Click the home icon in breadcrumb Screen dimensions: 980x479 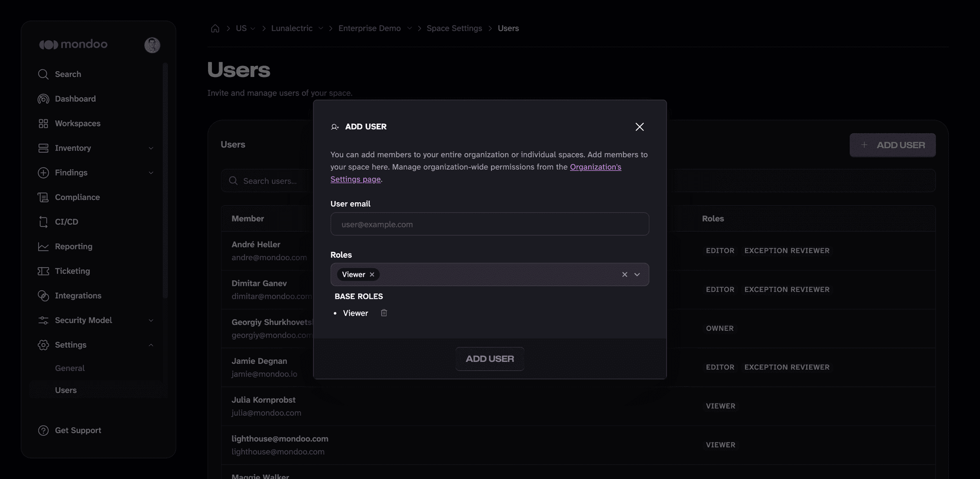click(x=215, y=28)
